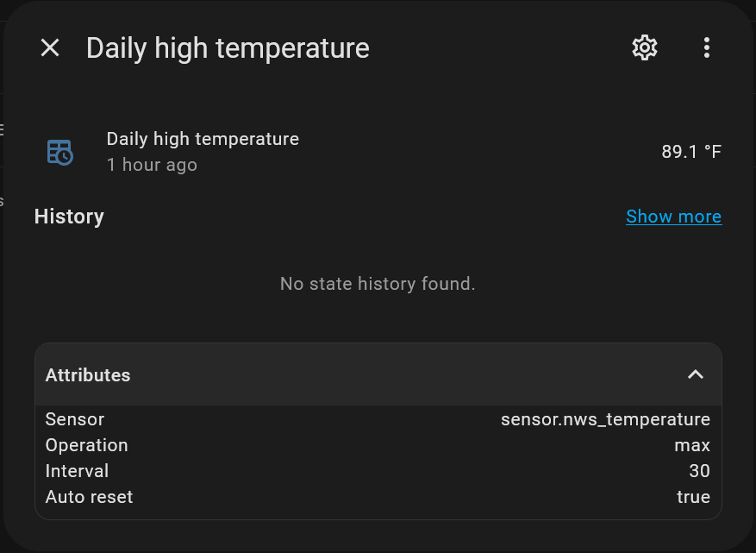Click the Operation attribute label
This screenshot has width=756, height=553.
coord(86,445)
